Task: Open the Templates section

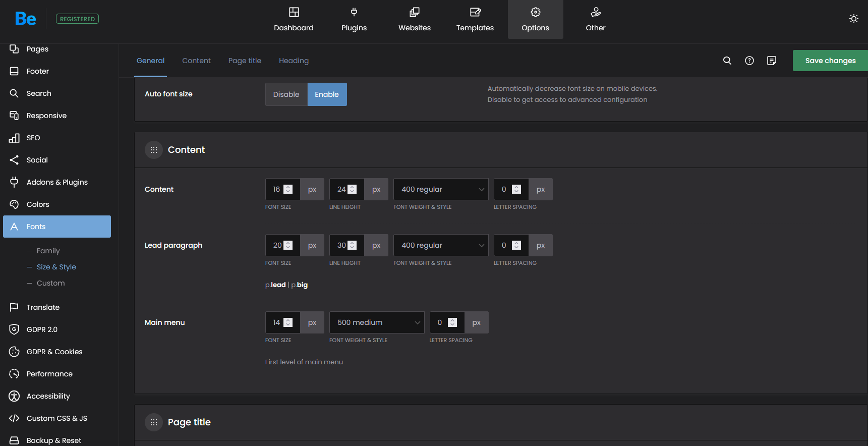Action: (x=475, y=20)
